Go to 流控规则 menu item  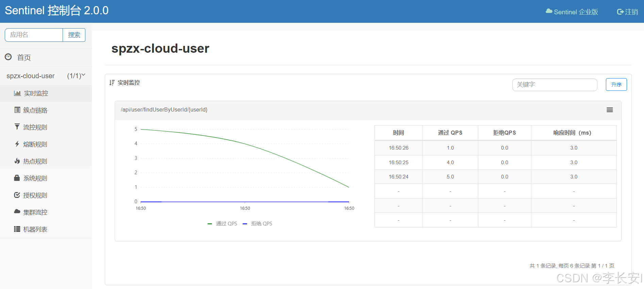(46, 127)
